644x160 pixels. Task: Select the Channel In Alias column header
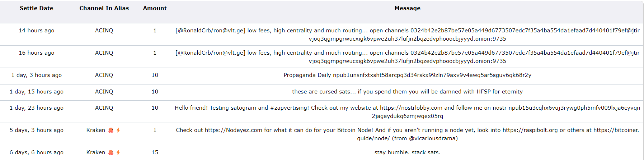104,8
